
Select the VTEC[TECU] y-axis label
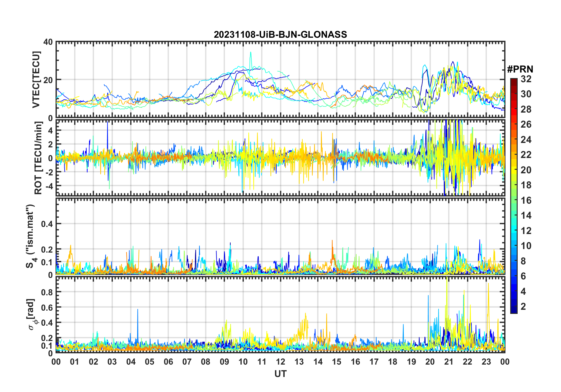36,80
